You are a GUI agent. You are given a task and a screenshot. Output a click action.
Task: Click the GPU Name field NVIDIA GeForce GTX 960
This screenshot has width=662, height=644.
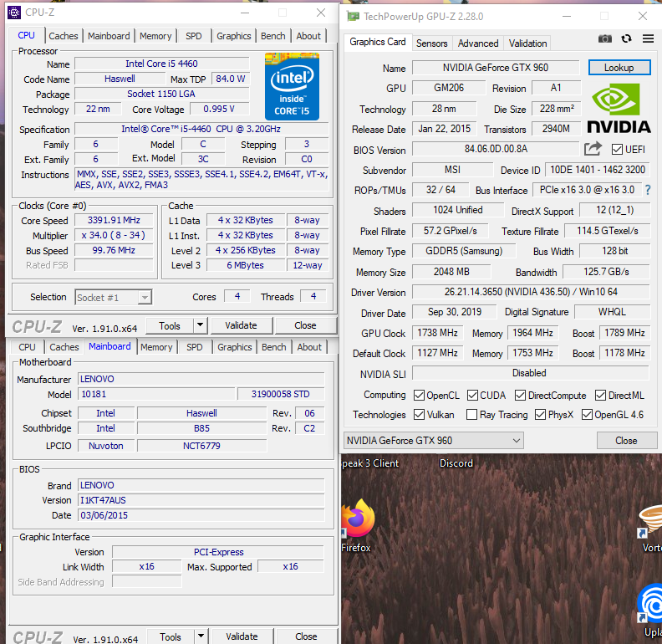tap(496, 68)
